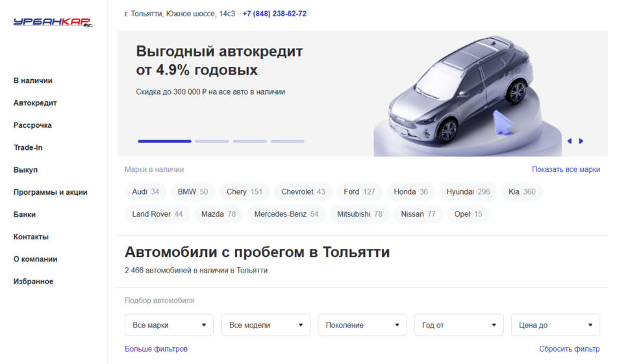Click address text г. Тольятти, Южное шоссе
This screenshot has height=364, width=617.
pyautogui.click(x=180, y=14)
